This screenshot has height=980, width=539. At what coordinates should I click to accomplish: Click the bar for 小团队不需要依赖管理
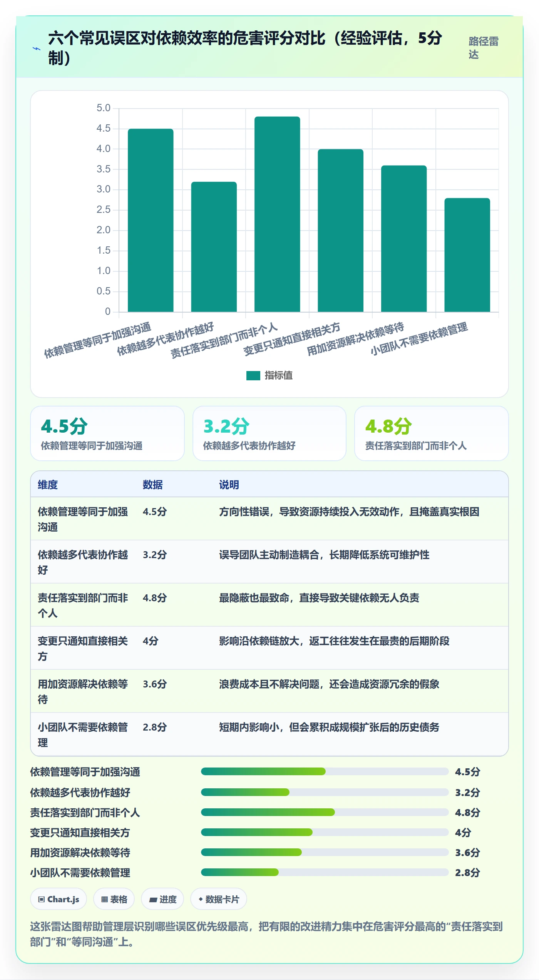click(x=467, y=255)
